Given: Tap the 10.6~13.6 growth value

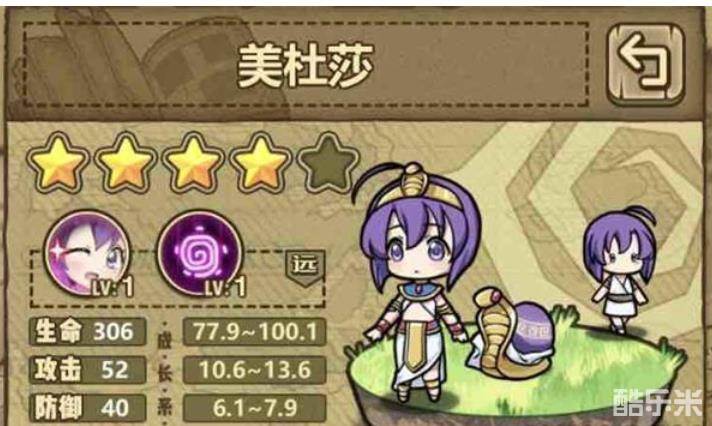Looking at the screenshot, I should pos(255,370).
